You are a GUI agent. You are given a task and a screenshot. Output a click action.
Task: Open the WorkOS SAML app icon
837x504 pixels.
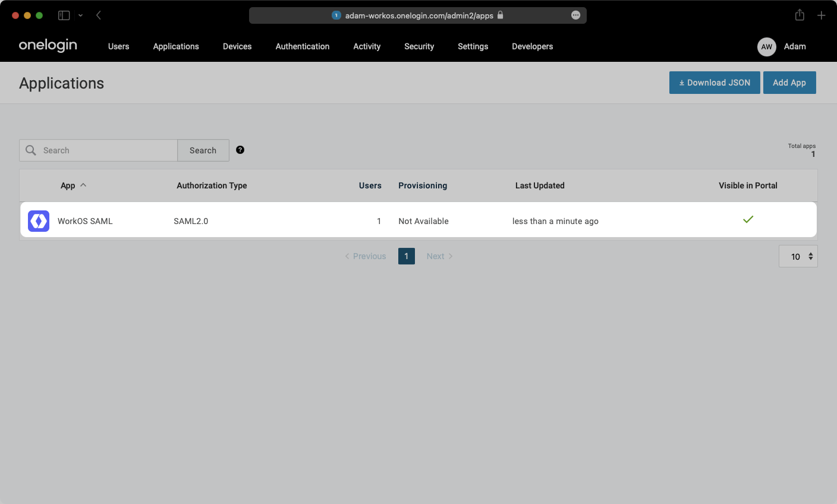point(38,220)
